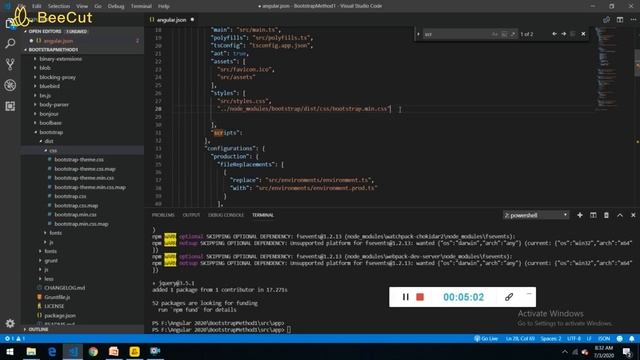Screen dimensions: 640x360
Task: Open the Manage gear settings icon
Action: 10,323
